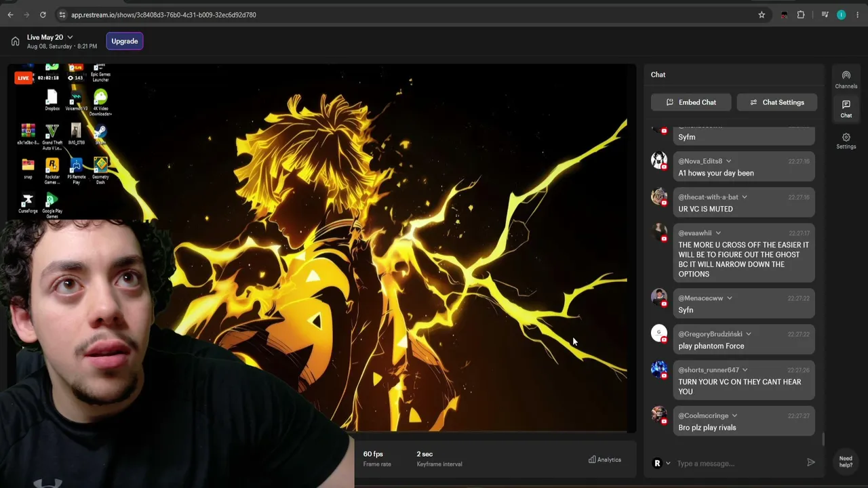Click the CurseForge icon

click(28, 203)
